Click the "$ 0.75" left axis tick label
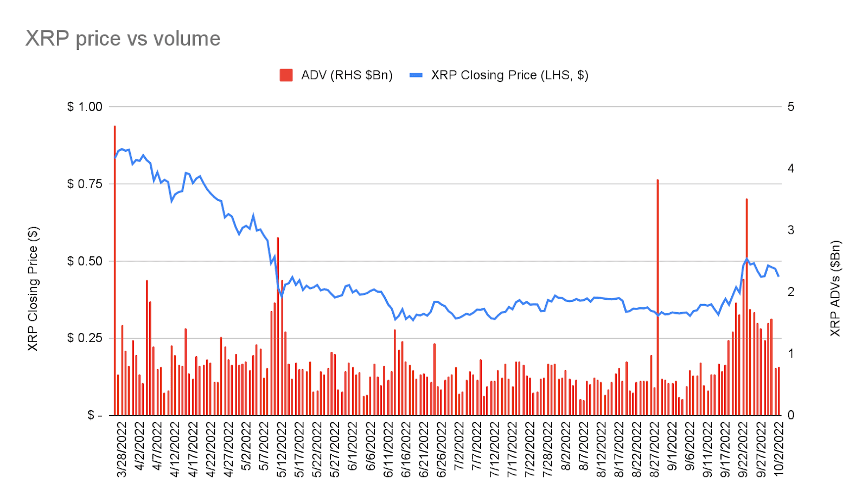The image size is (868, 503). tap(85, 184)
